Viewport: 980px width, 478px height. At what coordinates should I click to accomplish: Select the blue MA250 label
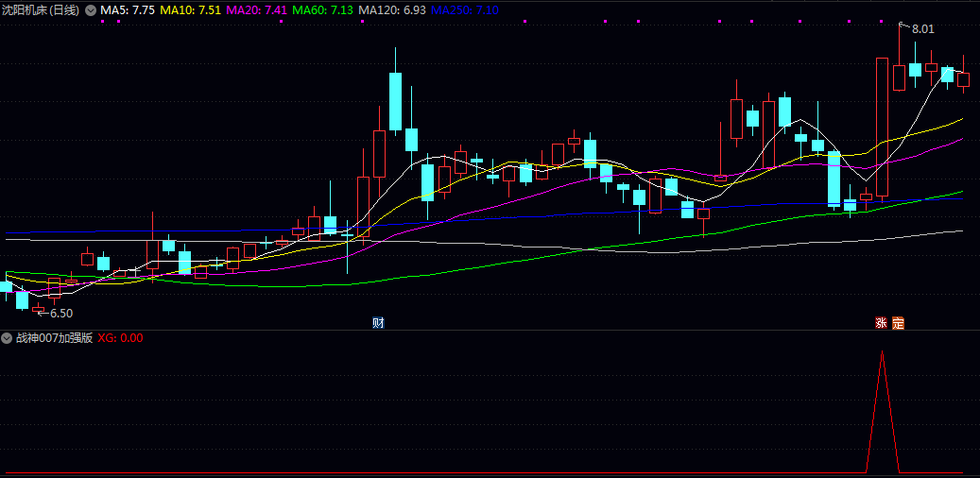465,9
